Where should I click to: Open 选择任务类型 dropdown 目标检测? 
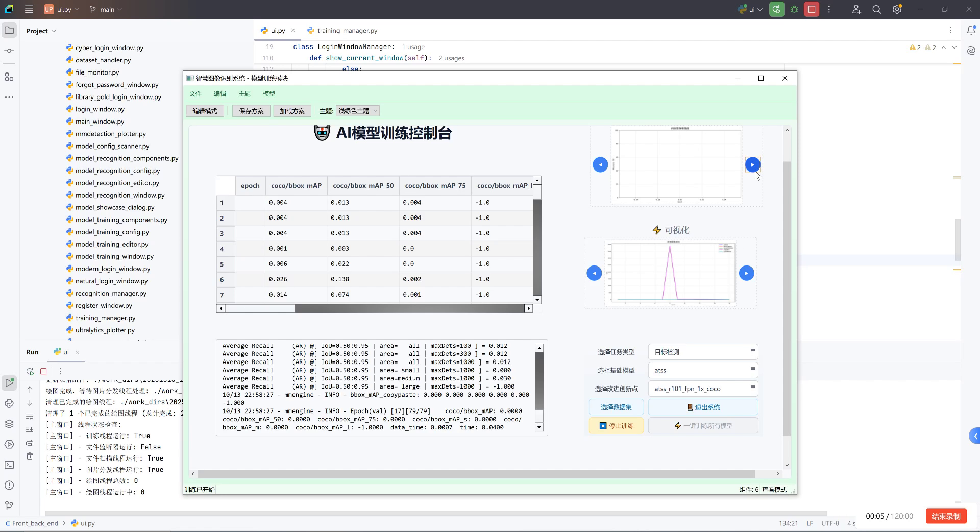tap(703, 352)
